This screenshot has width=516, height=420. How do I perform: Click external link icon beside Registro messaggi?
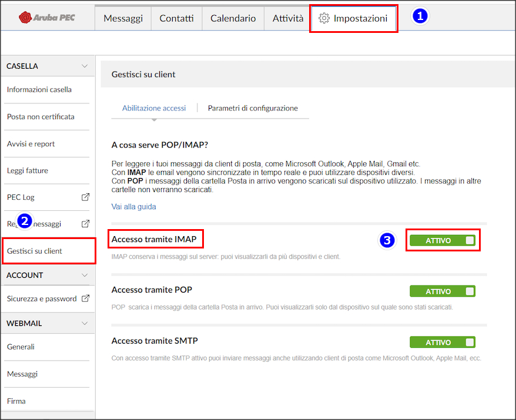point(85,224)
